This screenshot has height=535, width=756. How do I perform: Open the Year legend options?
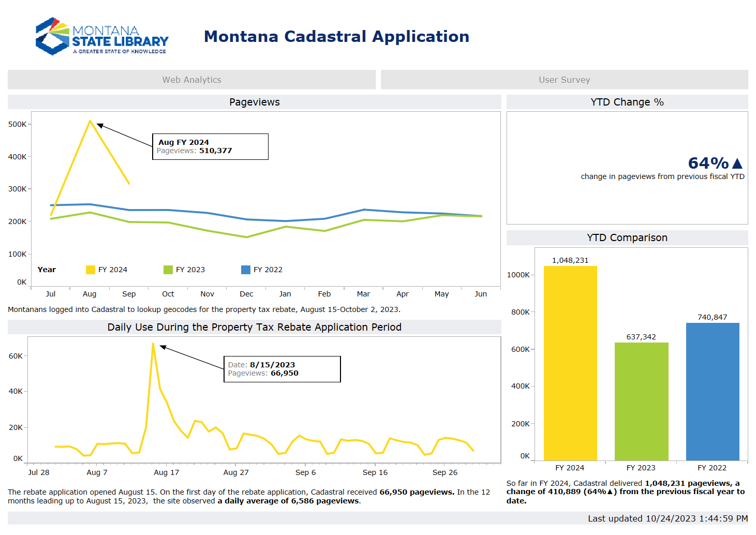click(x=47, y=269)
